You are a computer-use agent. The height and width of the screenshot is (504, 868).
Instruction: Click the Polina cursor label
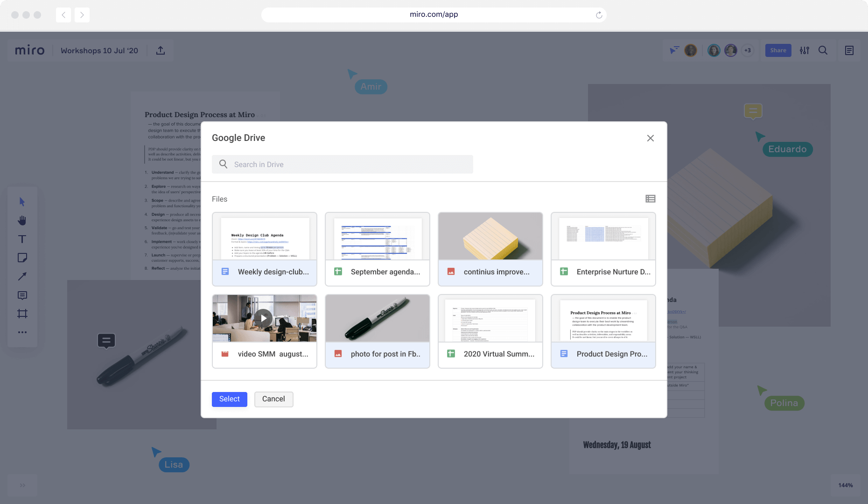click(x=784, y=403)
